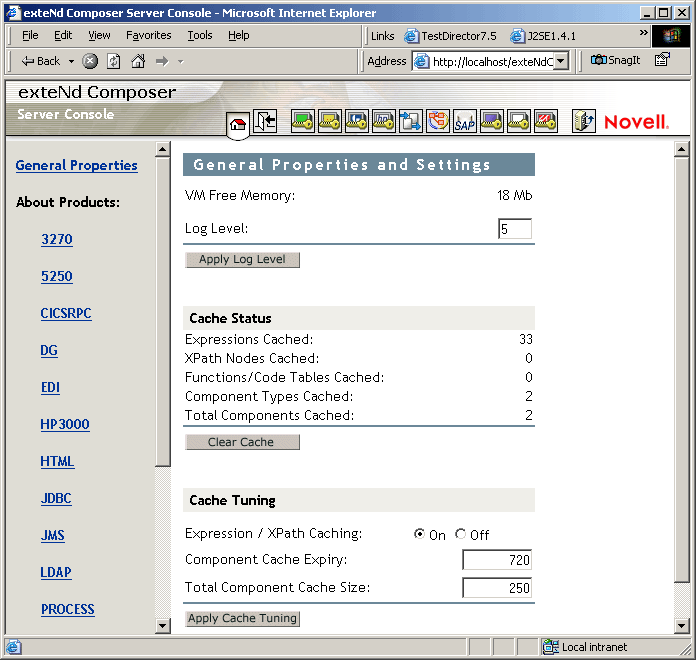Open the CICSRPC product link
The image size is (696, 660).
click(x=66, y=313)
